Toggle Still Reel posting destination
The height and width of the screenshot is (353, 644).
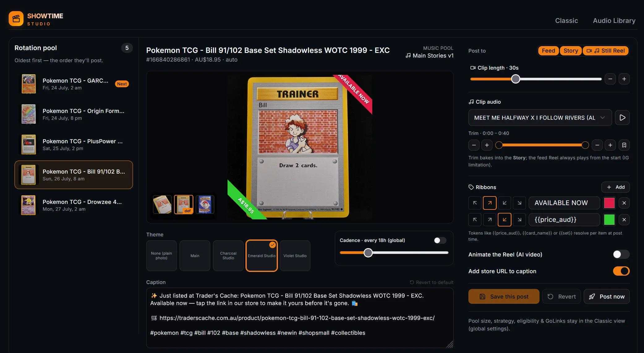[606, 51]
